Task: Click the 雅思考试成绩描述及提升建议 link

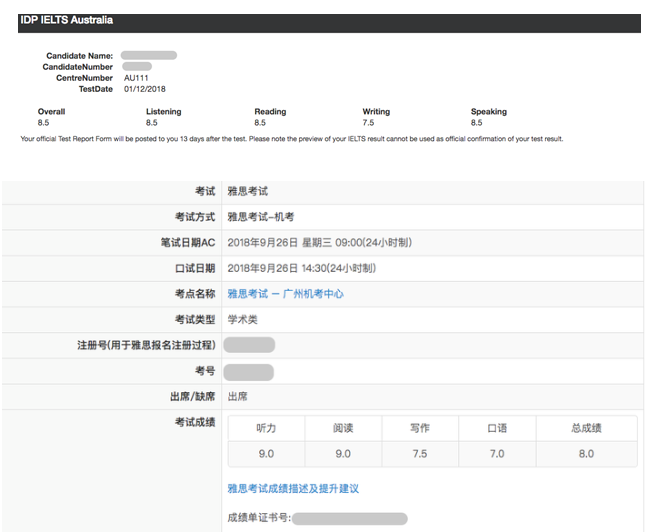Action: pyautogui.click(x=292, y=489)
